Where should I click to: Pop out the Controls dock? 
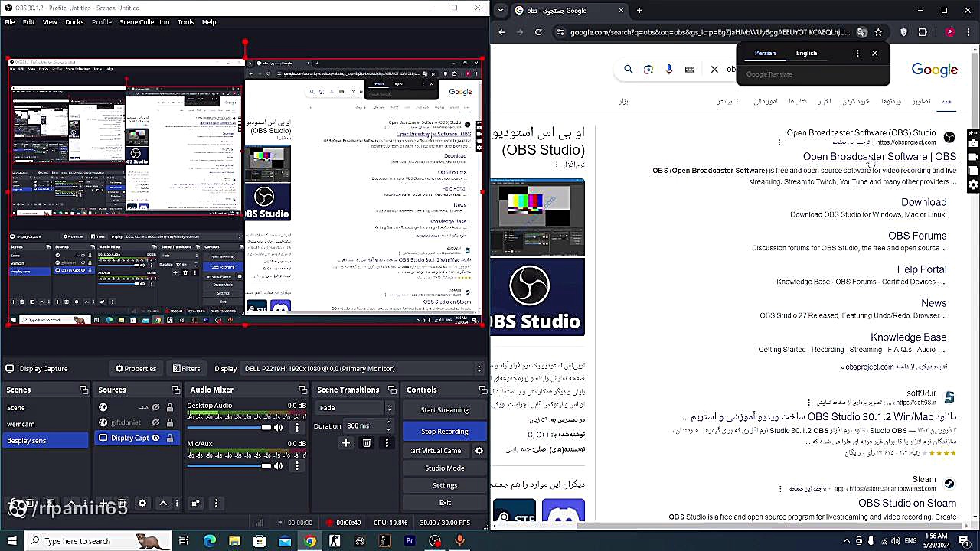482,390
